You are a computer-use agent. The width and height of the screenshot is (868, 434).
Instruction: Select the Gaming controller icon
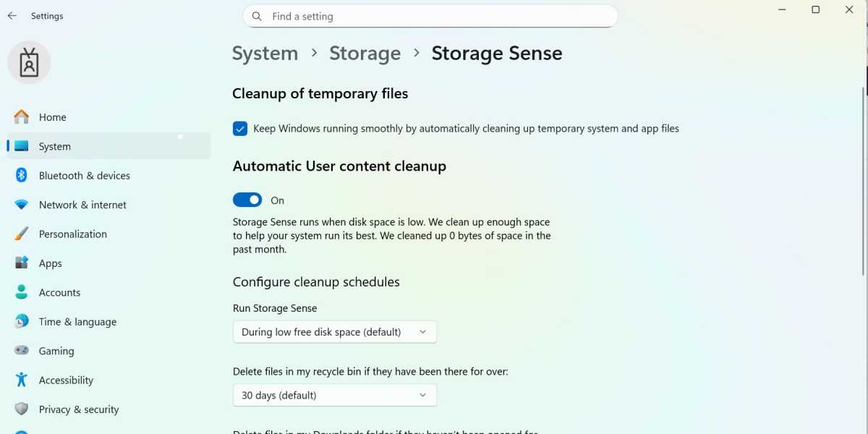click(22, 351)
